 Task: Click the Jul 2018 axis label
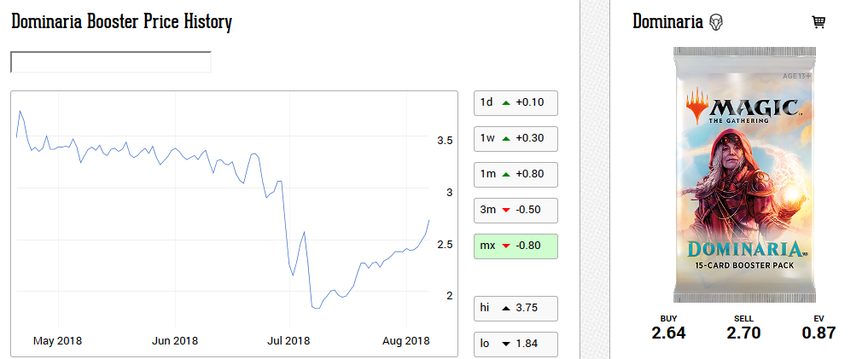click(x=288, y=341)
